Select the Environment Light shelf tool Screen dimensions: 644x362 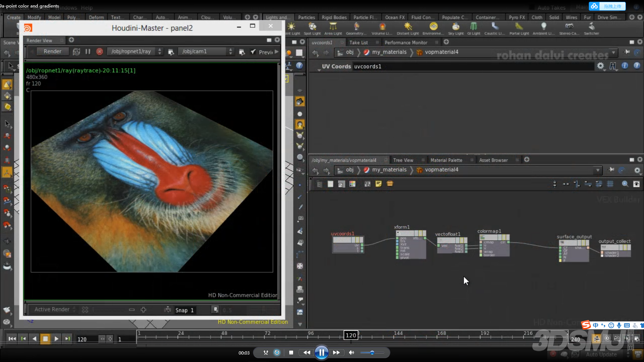pos(433,28)
